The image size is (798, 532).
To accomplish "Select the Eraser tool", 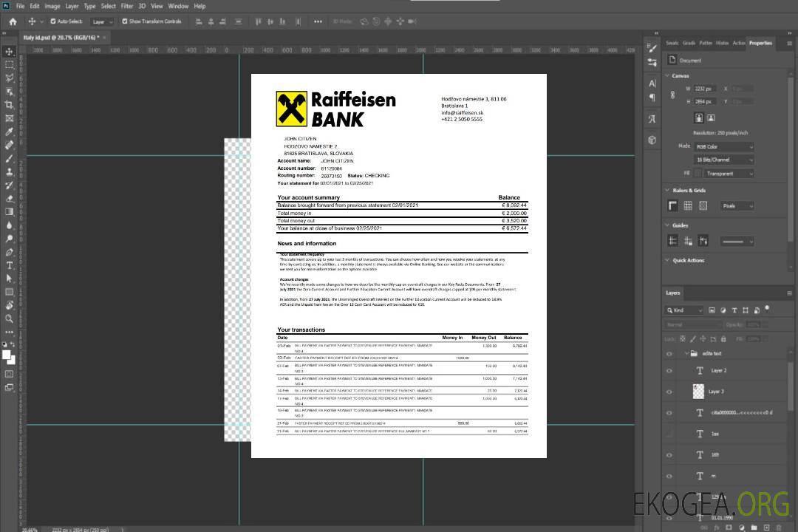I will coord(9,199).
